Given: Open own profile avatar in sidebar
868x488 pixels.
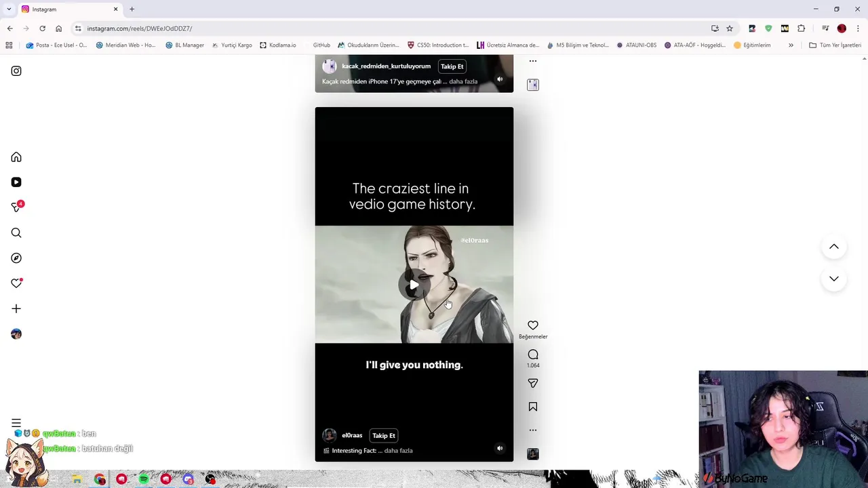Looking at the screenshot, I should point(16,334).
